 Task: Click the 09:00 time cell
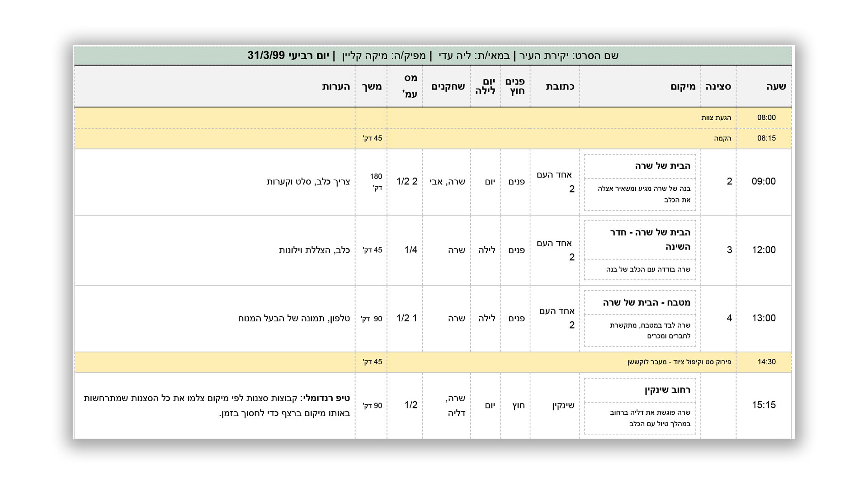[x=763, y=182]
